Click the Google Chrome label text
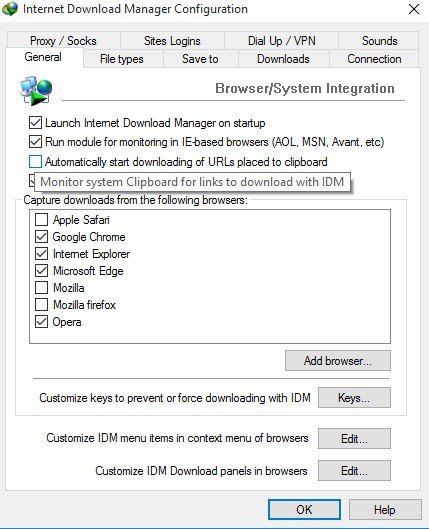 [89, 237]
